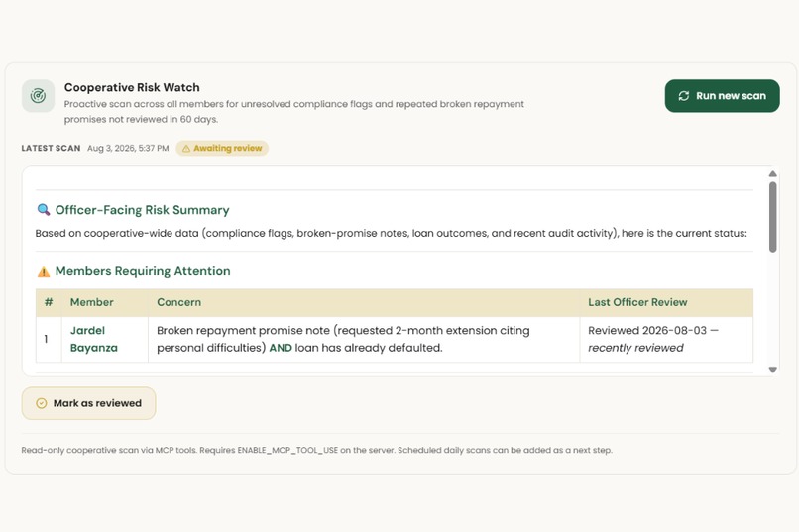Viewport: 799px width, 532px height.
Task: Open member Jardel Bayanza link
Action: tap(94, 339)
